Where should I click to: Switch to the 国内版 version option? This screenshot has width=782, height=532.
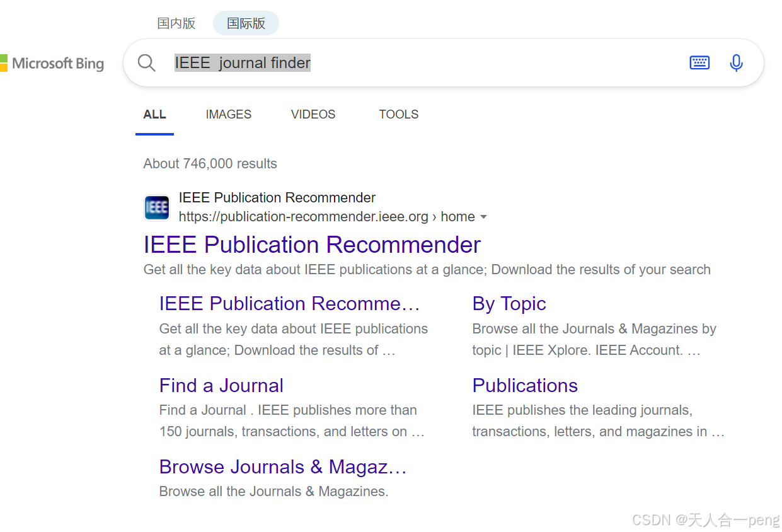pyautogui.click(x=176, y=23)
